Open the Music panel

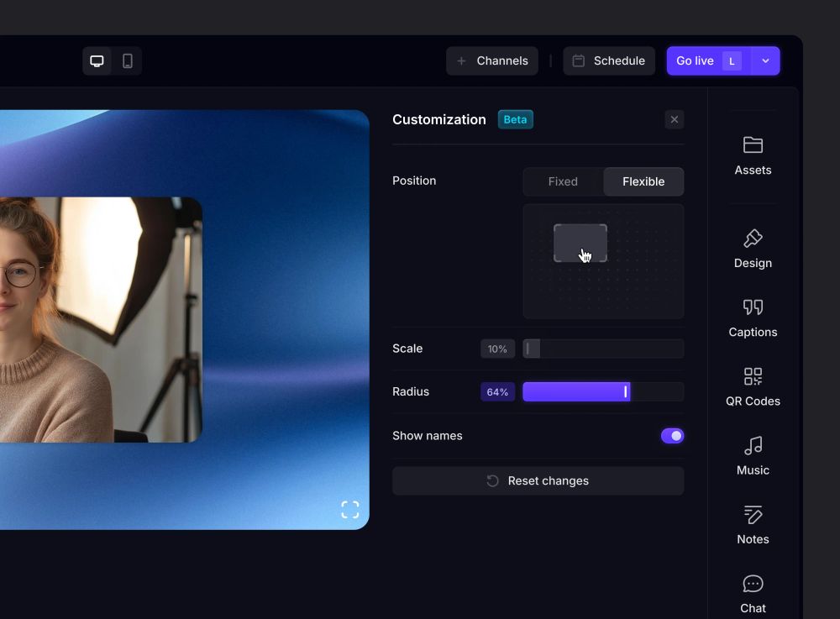pos(753,456)
